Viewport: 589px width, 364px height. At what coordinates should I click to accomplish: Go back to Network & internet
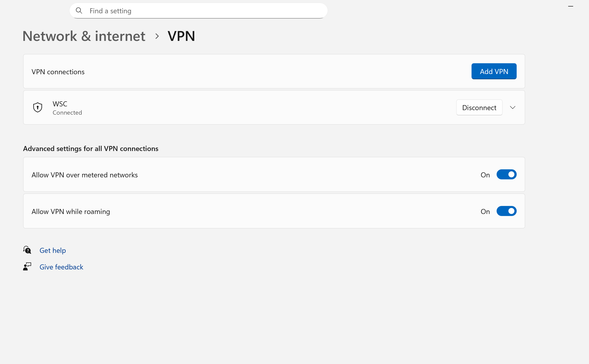pyautogui.click(x=84, y=36)
